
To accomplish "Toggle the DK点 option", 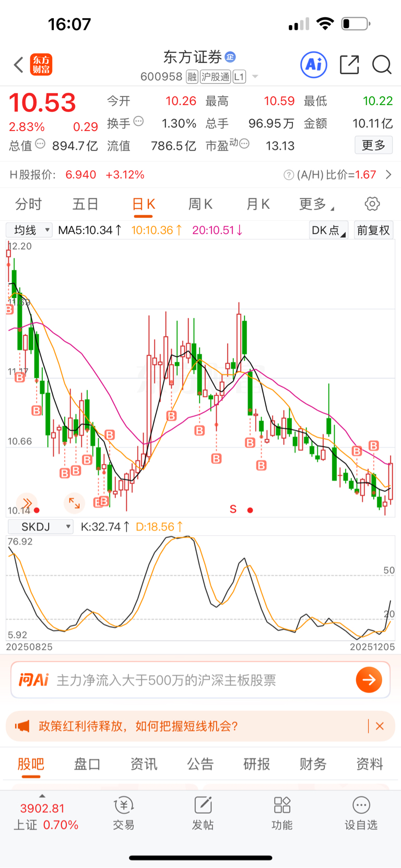I will [328, 230].
